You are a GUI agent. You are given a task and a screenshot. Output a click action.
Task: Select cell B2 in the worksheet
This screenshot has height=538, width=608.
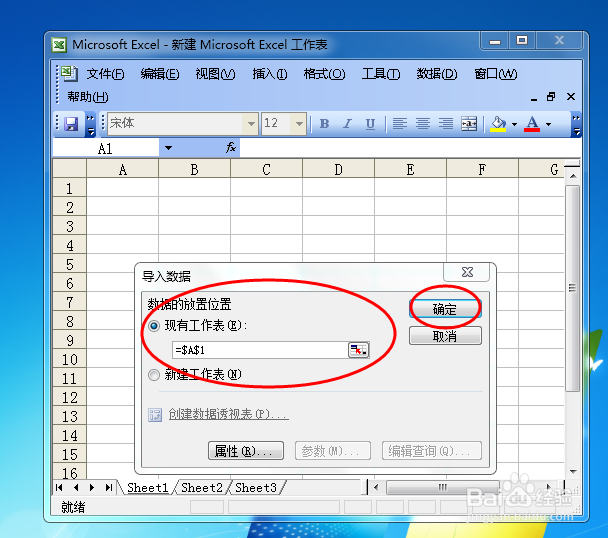coord(194,207)
